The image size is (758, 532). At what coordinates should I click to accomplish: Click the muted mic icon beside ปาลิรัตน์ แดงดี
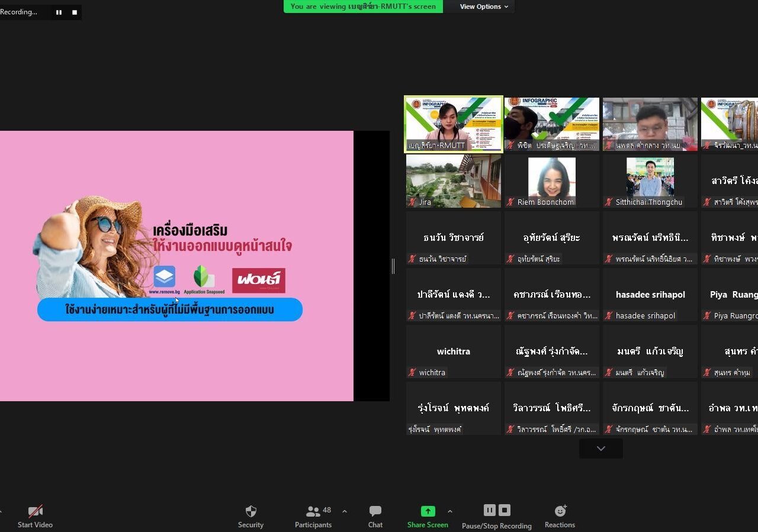click(x=412, y=316)
